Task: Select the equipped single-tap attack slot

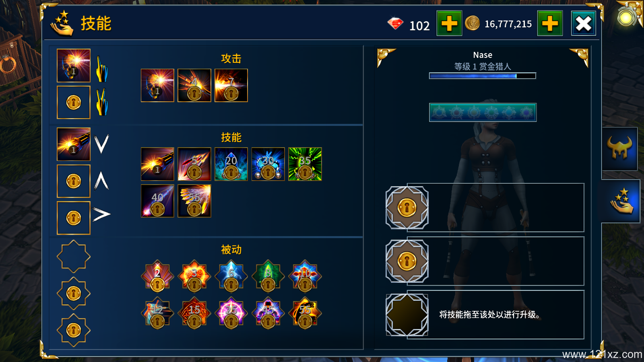Action: (x=74, y=66)
